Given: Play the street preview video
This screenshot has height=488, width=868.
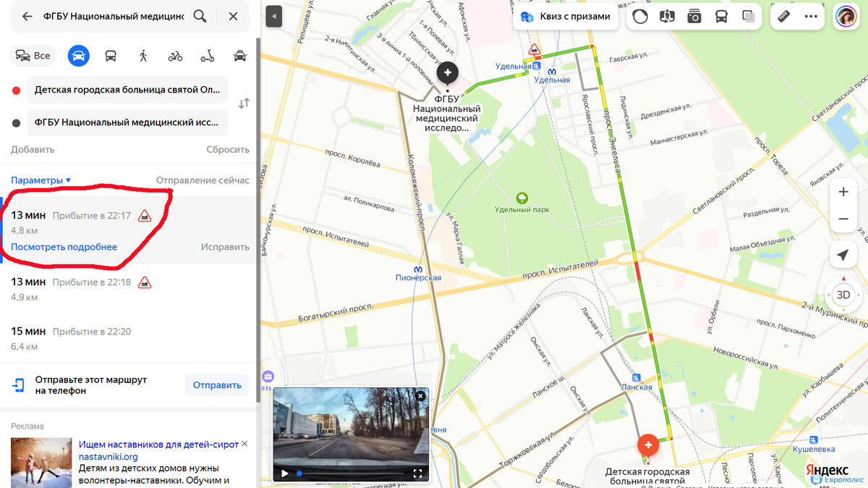Looking at the screenshot, I should pyautogui.click(x=284, y=474).
